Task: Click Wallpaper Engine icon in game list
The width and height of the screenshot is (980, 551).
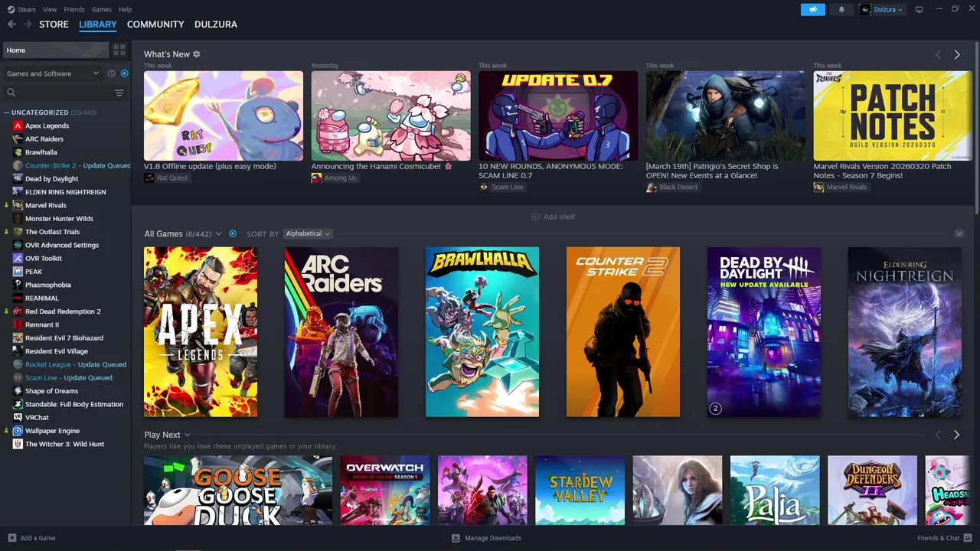Action: [x=18, y=431]
